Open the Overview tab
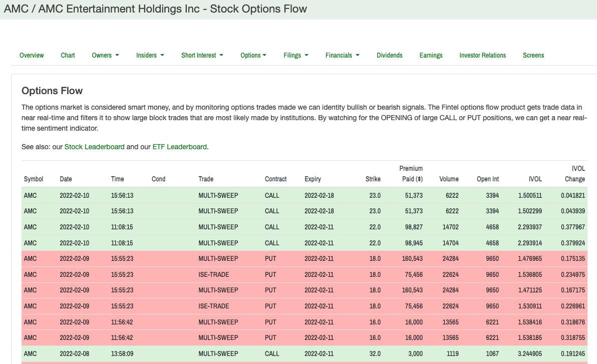 pos(32,55)
